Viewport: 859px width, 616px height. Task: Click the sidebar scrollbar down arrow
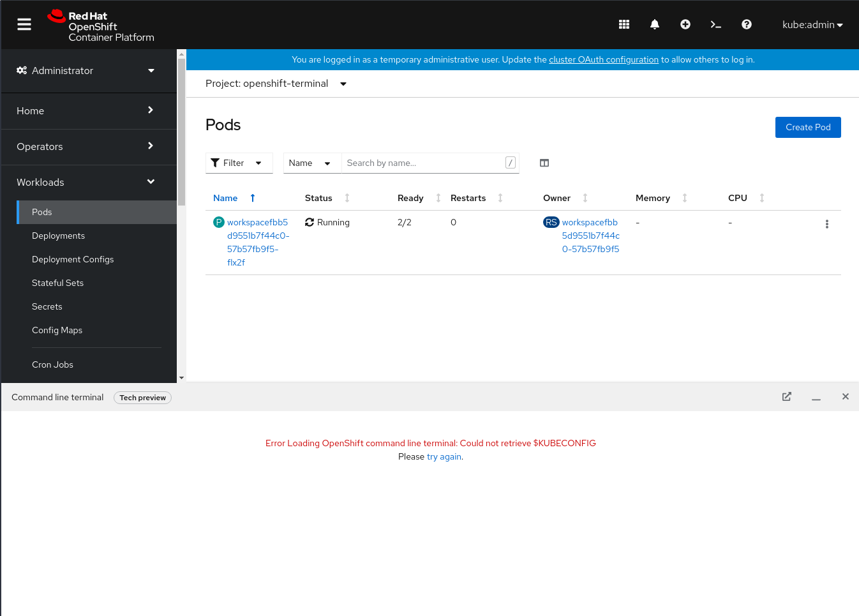[181, 378]
